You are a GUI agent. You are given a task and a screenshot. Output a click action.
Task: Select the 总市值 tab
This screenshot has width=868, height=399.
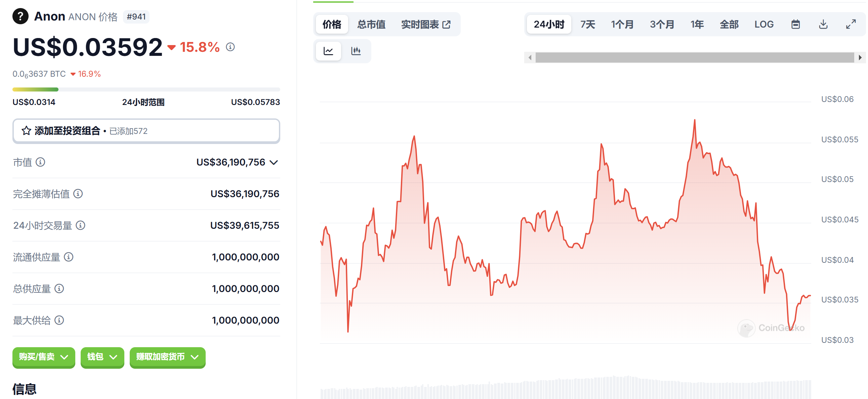(x=371, y=24)
